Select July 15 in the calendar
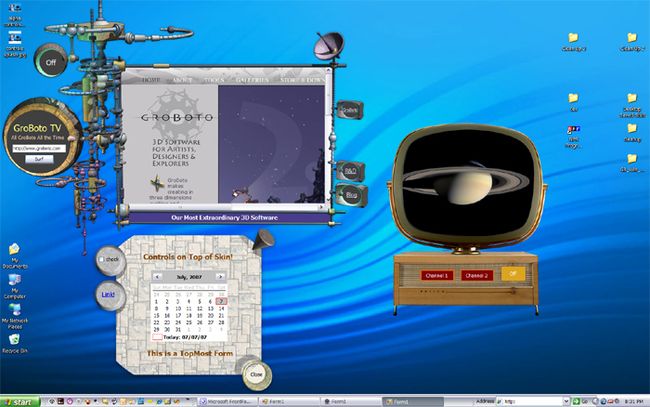This screenshot has width=650, height=407. point(156,315)
